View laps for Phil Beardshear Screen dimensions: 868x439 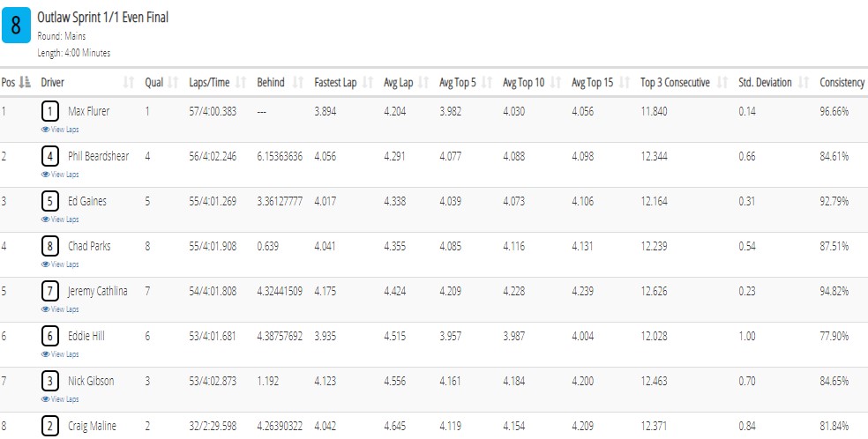[x=60, y=175]
